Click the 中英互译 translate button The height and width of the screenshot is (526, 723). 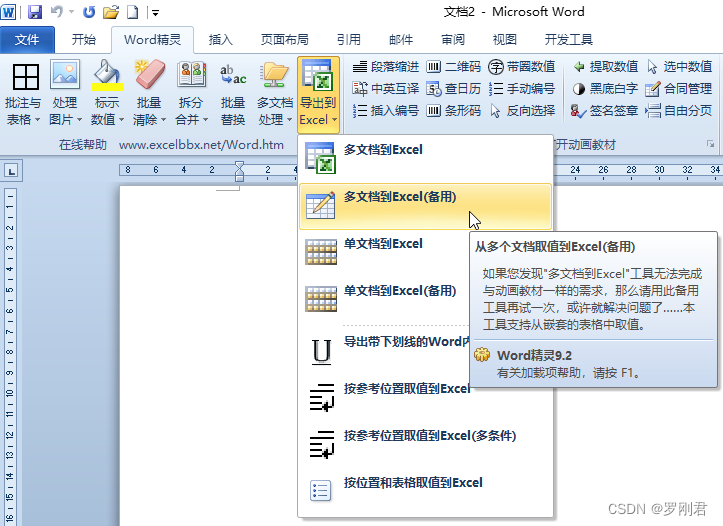[385, 89]
